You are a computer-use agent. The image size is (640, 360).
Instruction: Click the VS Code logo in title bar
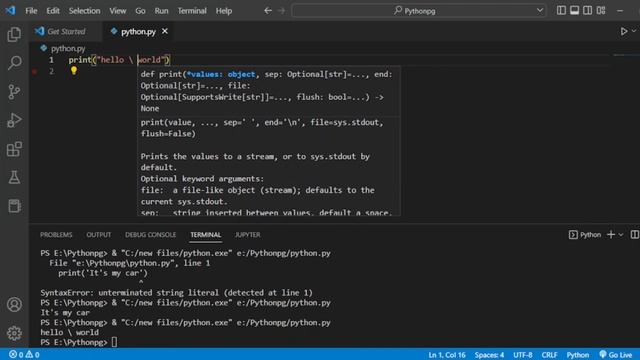pyautogui.click(x=10, y=10)
